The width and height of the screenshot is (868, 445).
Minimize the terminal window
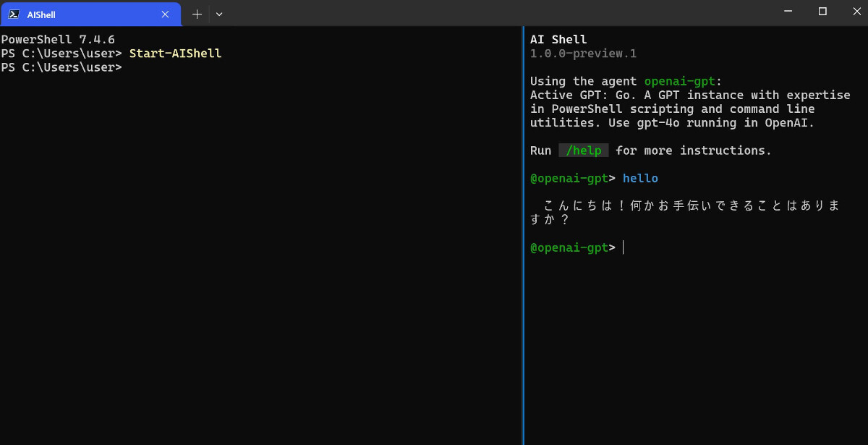coord(789,12)
